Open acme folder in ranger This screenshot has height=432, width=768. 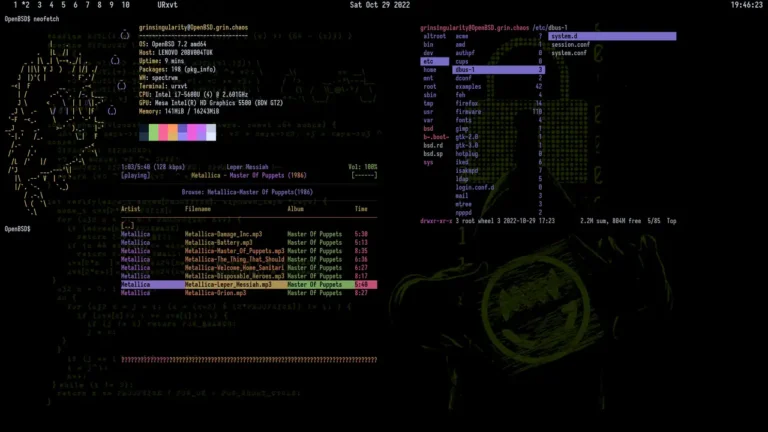click(462, 36)
